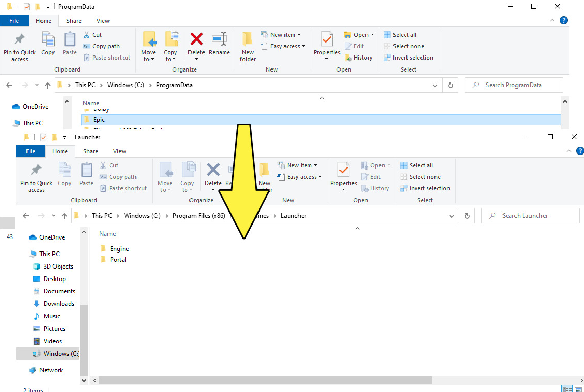The width and height of the screenshot is (584, 392).
Task: Switch to large icons view in Launcher status bar
Action: [x=578, y=389]
